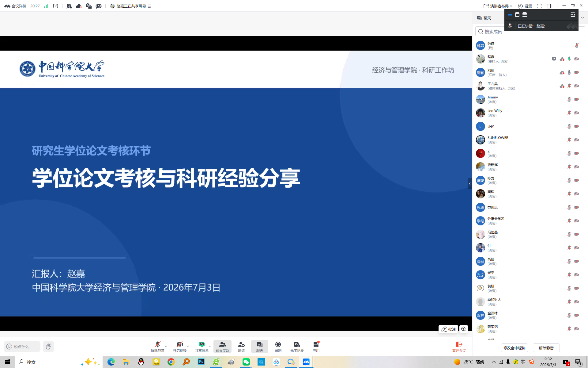
Task: Open Windows Start menu
Action: pyautogui.click(x=7, y=362)
